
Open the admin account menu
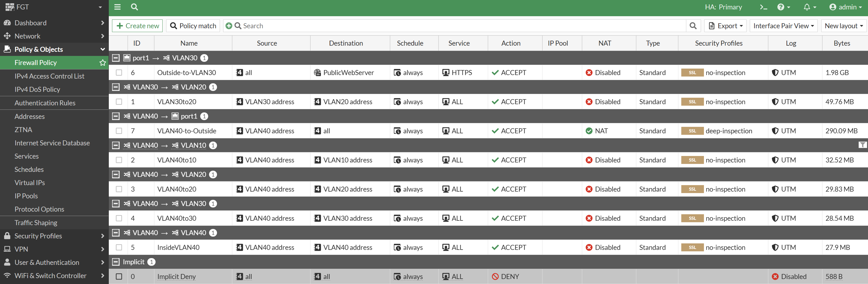pos(845,7)
